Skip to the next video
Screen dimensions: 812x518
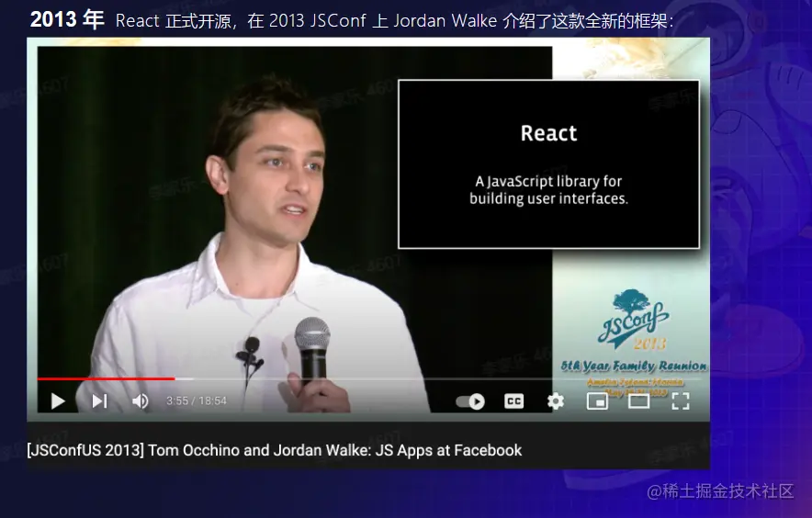tap(99, 401)
